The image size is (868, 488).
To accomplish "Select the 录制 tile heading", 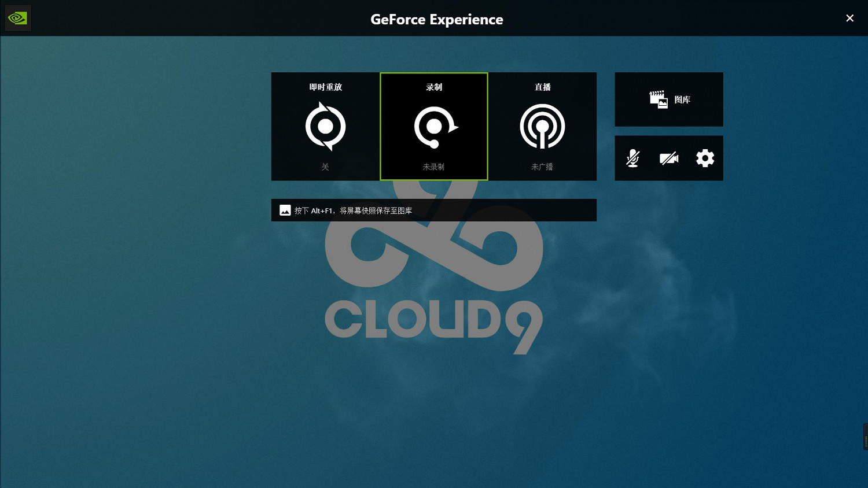I will point(434,87).
